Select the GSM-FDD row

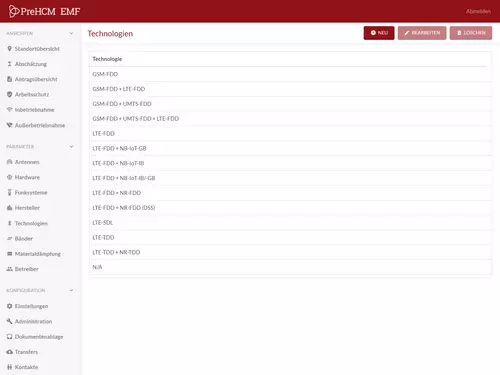290,74
